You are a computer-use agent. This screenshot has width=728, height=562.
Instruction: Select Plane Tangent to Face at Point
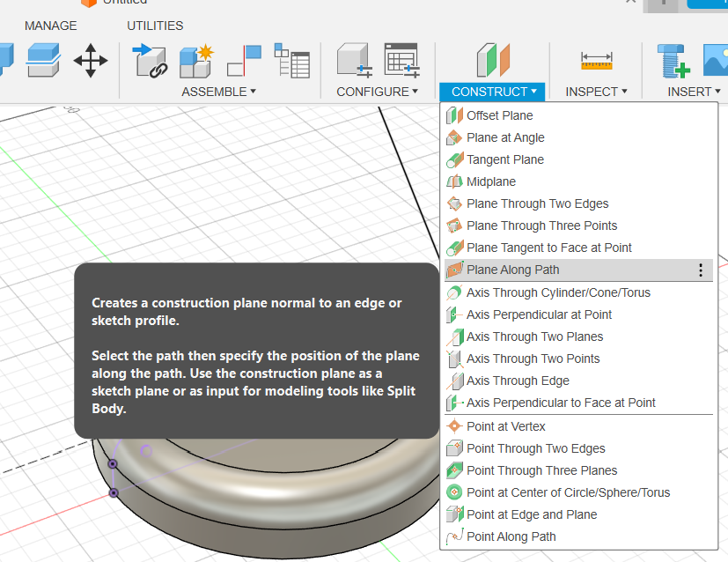click(x=578, y=248)
